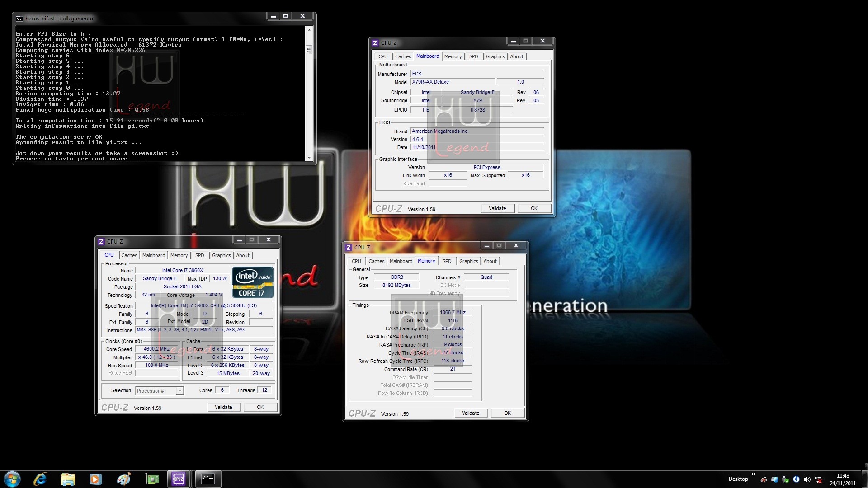Viewport: 868px width, 488px height.
Task: Open the Windows Start menu
Action: coord(12,479)
